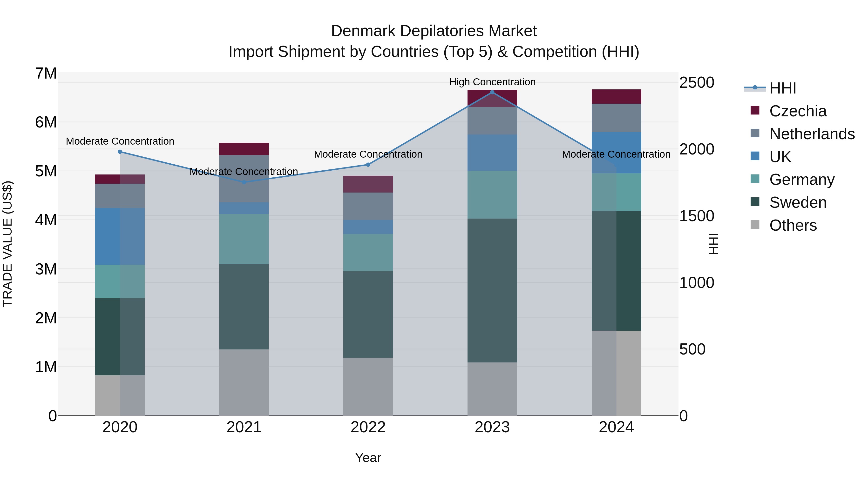
Task: Toggle the Czechia legend entry
Action: [x=788, y=111]
